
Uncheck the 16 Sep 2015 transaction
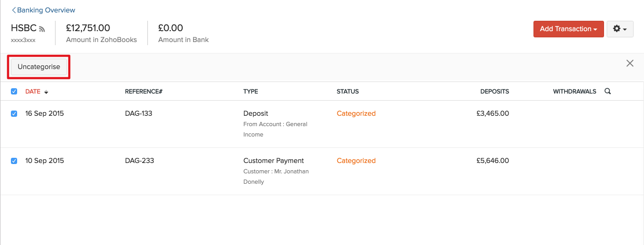pyautogui.click(x=14, y=114)
